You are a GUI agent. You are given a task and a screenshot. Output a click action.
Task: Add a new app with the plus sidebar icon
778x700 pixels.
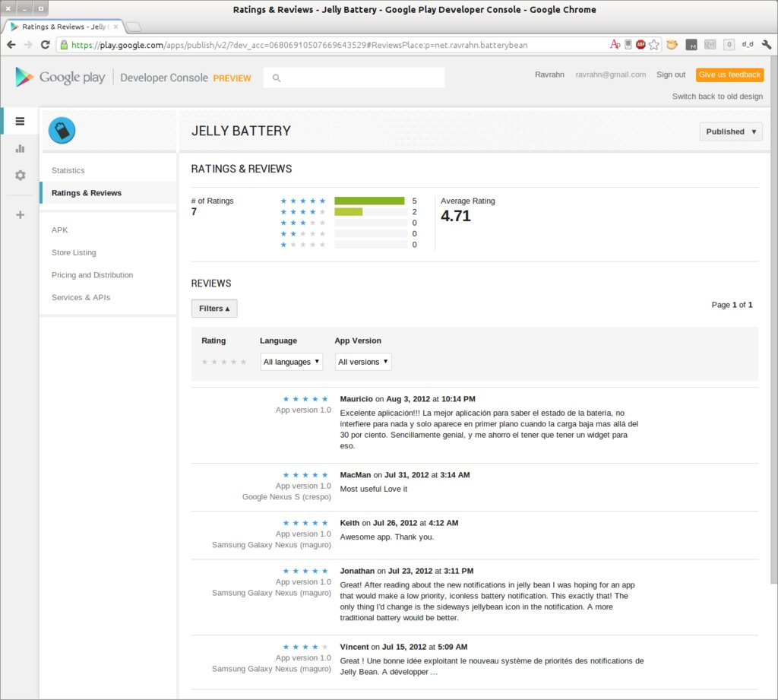[x=20, y=214]
